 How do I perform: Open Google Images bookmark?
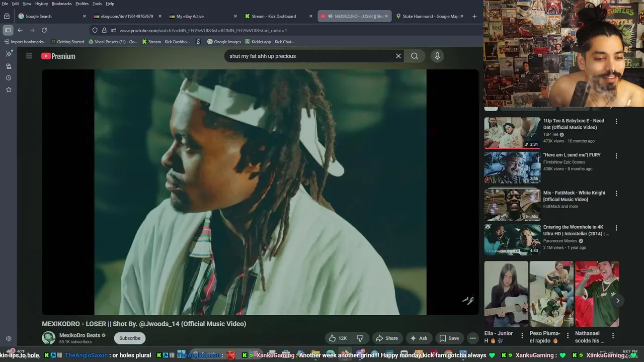(224, 42)
